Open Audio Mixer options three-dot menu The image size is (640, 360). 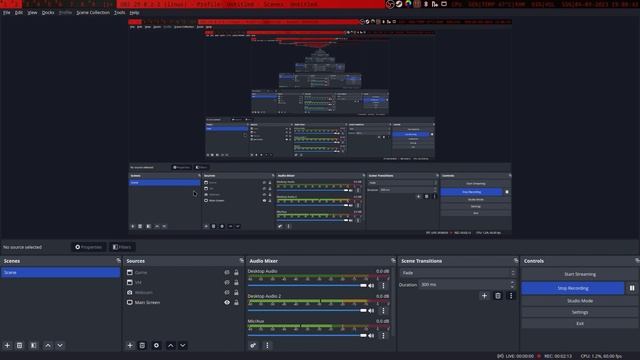pyautogui.click(x=267, y=345)
